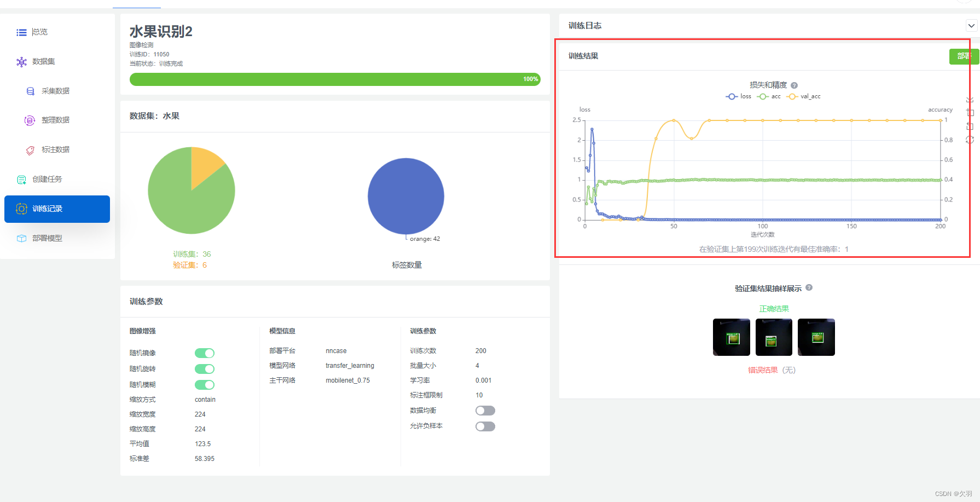Click the 数据集: 水果 heading
The height and width of the screenshot is (502, 980).
tap(154, 116)
